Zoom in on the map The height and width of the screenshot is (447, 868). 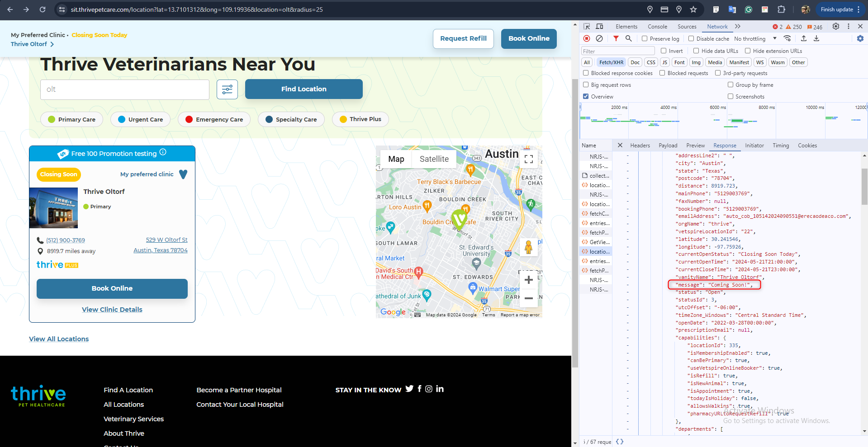(529, 280)
